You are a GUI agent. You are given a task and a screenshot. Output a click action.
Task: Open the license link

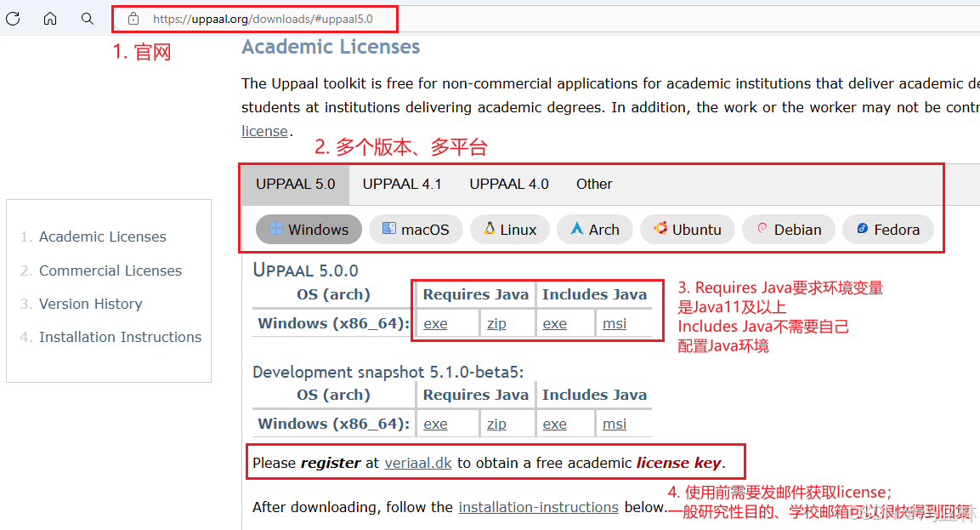click(x=264, y=131)
